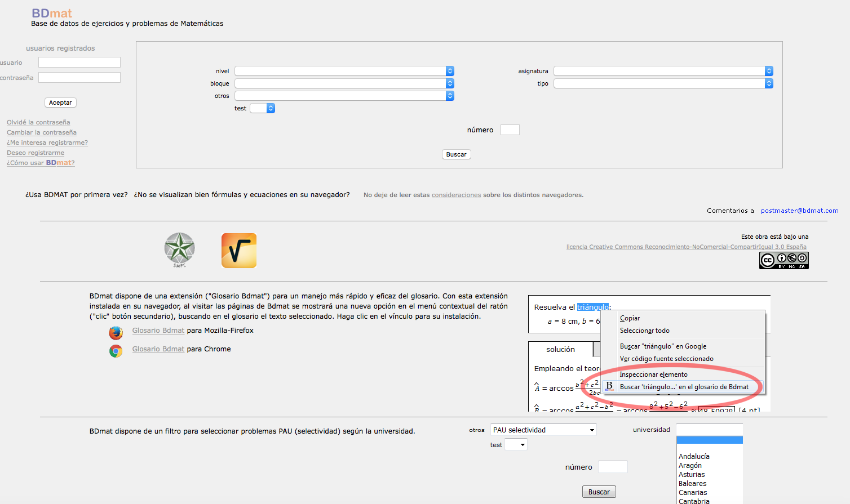Click the 'usuarios registrados' heading
Image resolution: width=850 pixels, height=504 pixels.
pyautogui.click(x=60, y=48)
